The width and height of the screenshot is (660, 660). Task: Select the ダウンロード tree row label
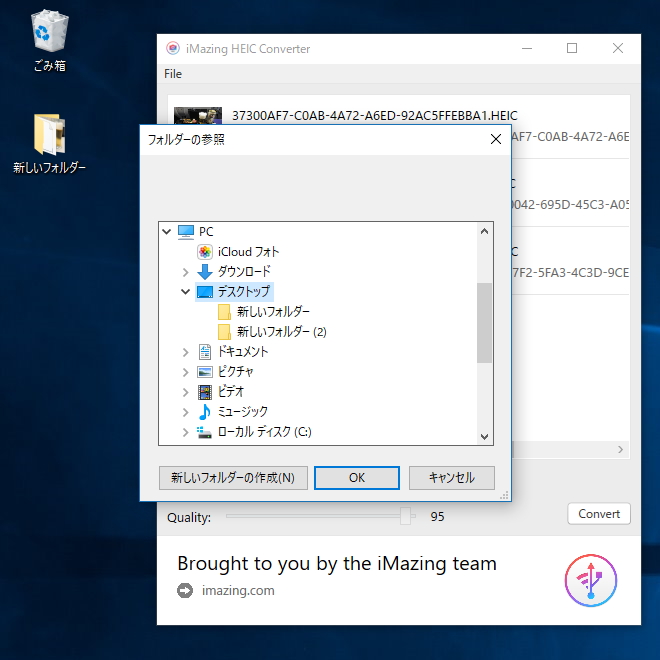(x=244, y=271)
